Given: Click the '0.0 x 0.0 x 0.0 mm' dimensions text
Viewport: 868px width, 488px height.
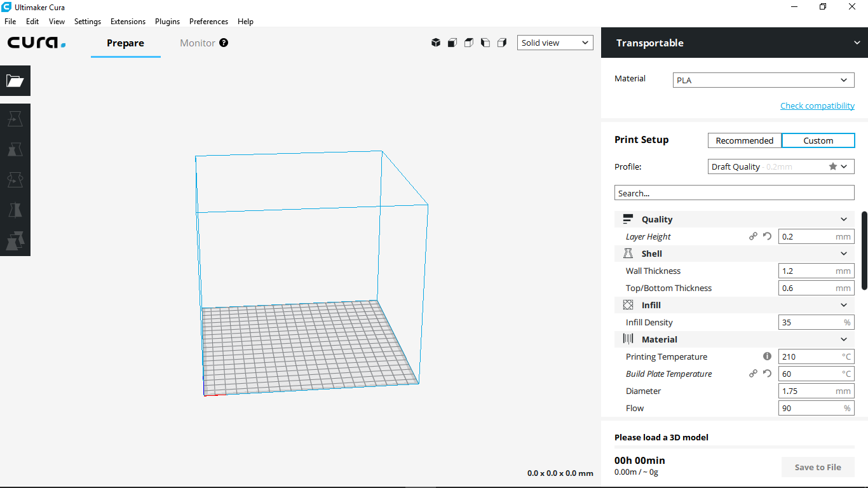Looking at the screenshot, I should pyautogui.click(x=560, y=473).
